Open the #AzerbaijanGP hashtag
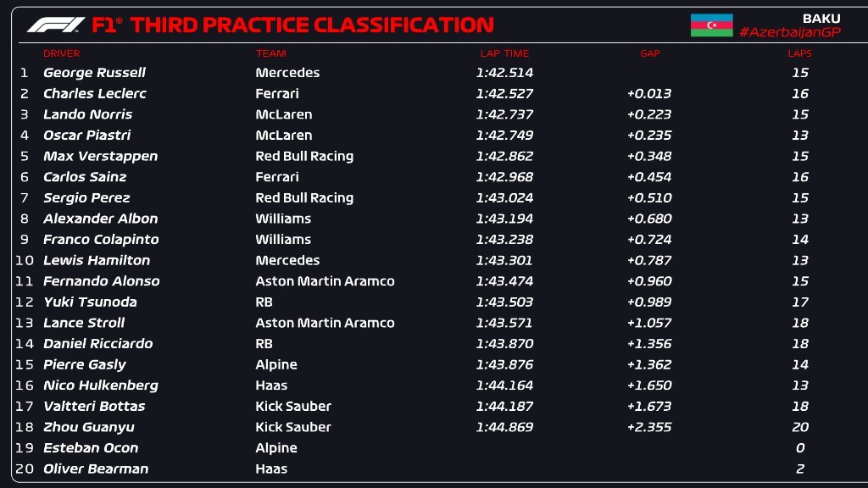 790,32
